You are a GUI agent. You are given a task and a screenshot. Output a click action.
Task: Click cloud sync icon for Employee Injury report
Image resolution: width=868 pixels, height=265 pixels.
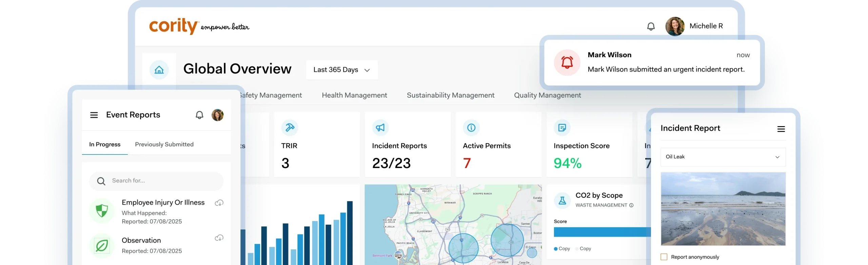tap(219, 203)
